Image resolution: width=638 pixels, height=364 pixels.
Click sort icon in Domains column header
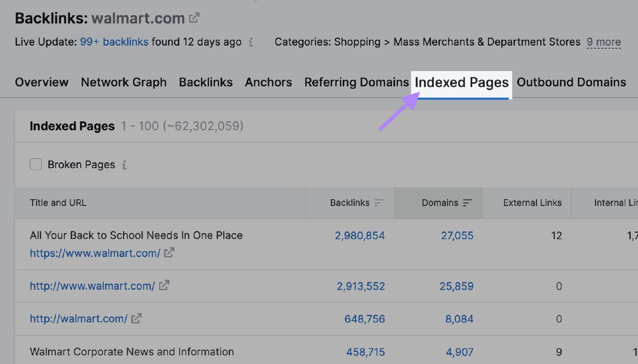tap(467, 203)
